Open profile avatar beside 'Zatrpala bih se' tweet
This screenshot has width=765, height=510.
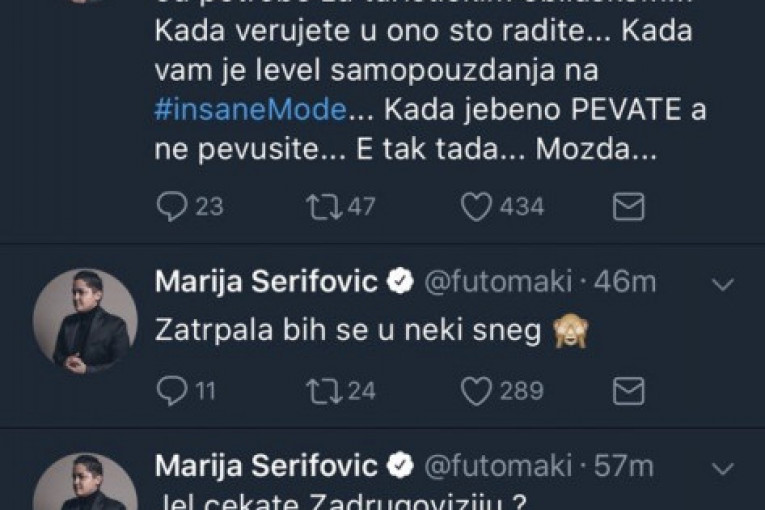pyautogui.click(x=84, y=322)
